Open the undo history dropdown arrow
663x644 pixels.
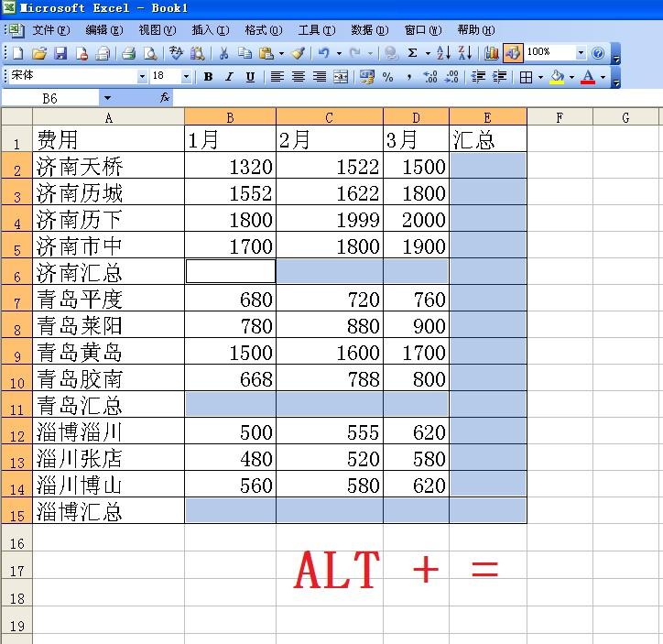point(339,54)
